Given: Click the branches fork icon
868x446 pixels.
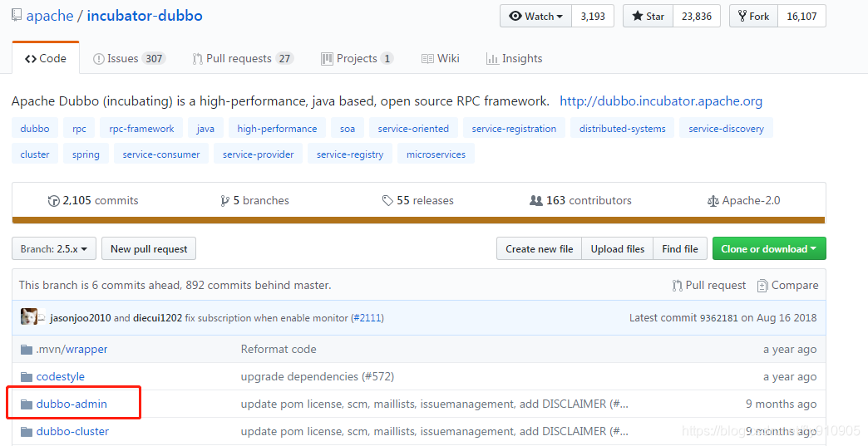Looking at the screenshot, I should pyautogui.click(x=224, y=201).
